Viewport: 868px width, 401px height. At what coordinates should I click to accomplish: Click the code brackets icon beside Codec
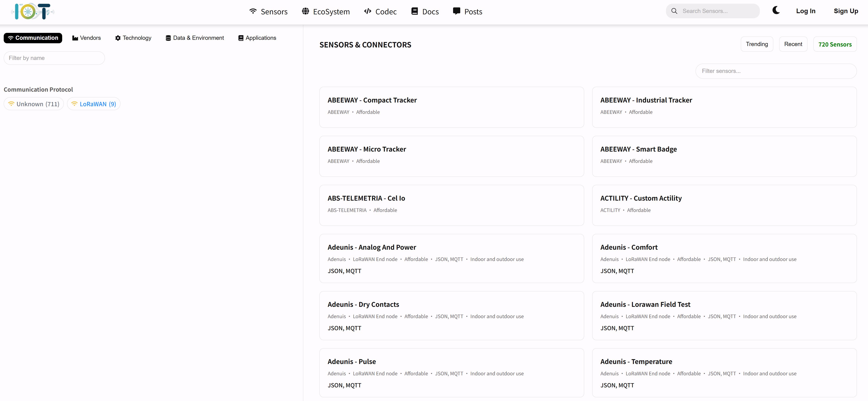(368, 11)
